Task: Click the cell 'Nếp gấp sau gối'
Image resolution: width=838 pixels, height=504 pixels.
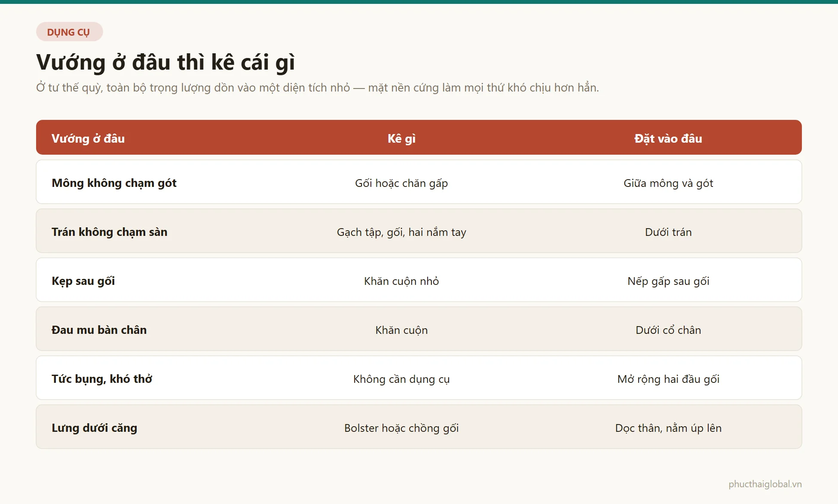Action: click(668, 281)
